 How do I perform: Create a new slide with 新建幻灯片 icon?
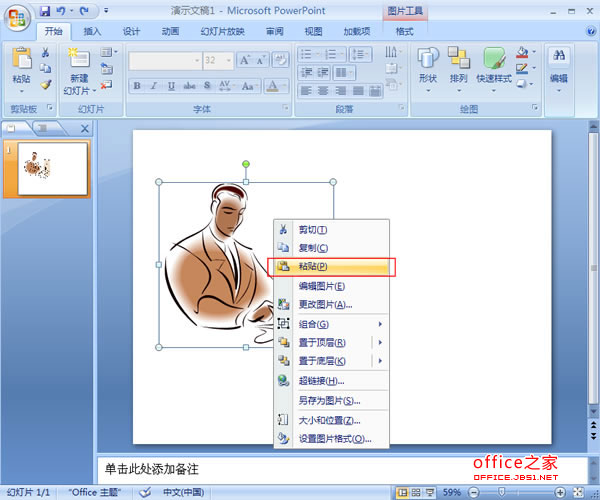coord(79,58)
